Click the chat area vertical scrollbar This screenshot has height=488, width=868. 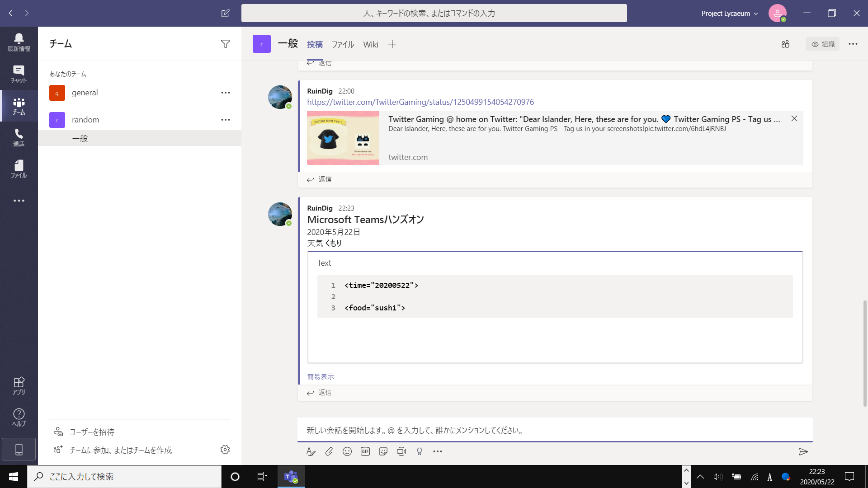pyautogui.click(x=864, y=352)
